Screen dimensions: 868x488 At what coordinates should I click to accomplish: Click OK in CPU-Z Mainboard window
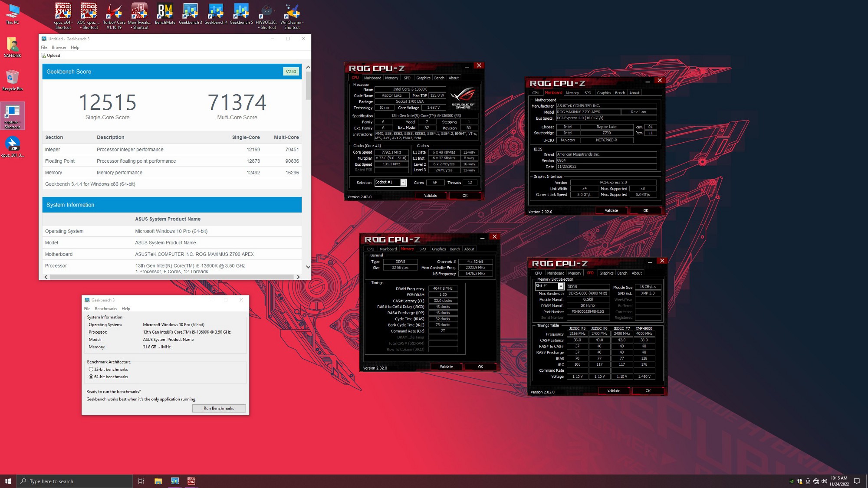(x=645, y=210)
